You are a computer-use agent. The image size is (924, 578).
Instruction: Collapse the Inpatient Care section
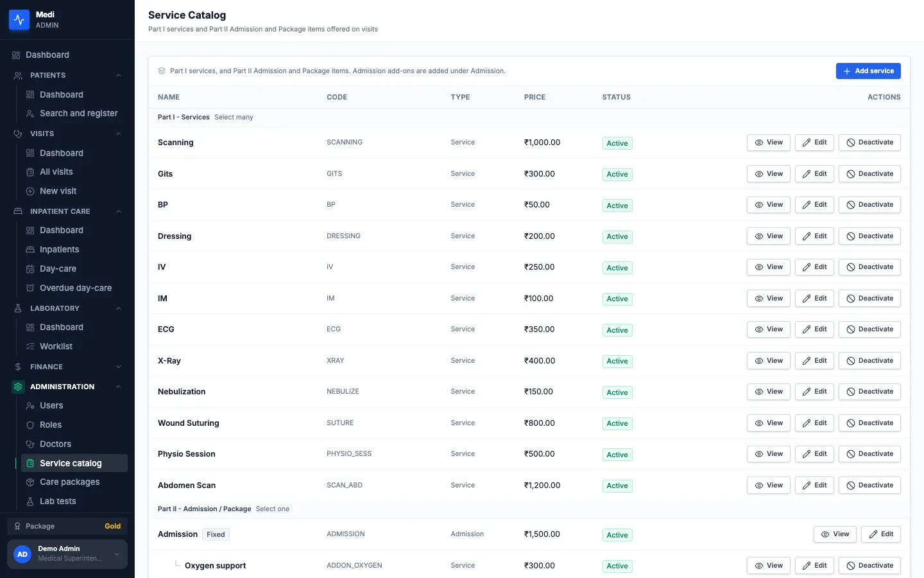pos(119,212)
